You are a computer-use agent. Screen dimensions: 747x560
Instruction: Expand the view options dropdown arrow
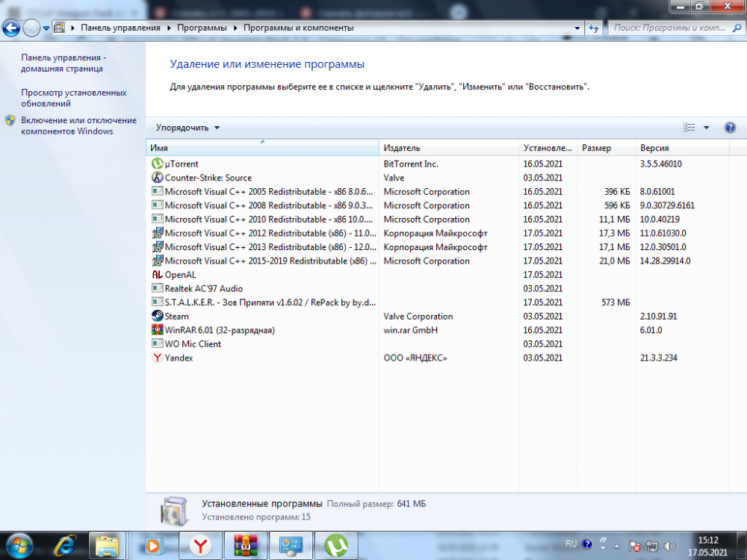click(707, 128)
